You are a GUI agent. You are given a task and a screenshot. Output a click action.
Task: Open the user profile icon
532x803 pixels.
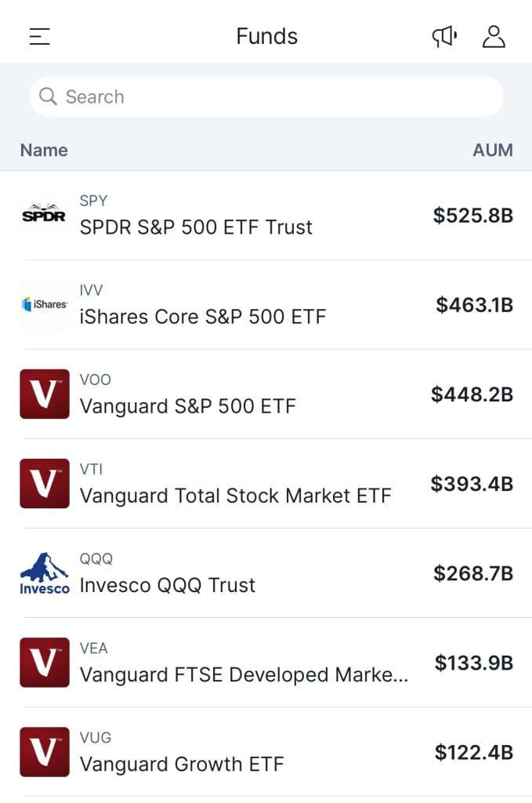coord(494,36)
